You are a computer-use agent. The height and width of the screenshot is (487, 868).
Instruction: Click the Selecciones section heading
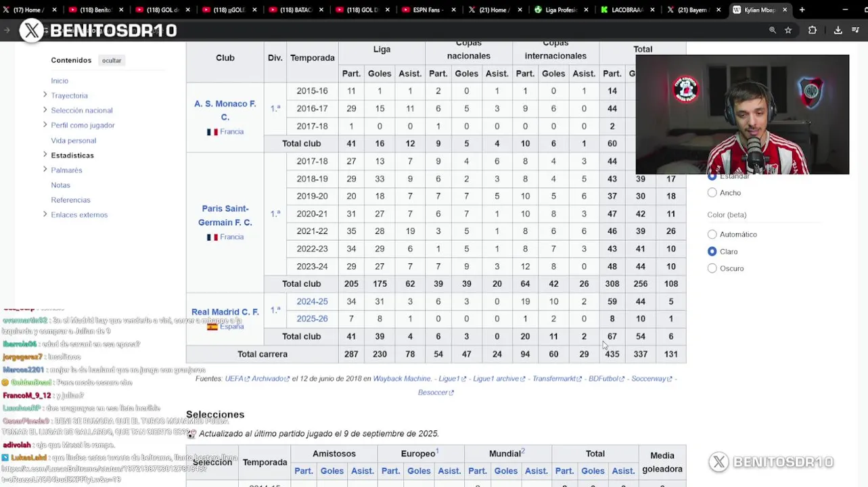215,415
